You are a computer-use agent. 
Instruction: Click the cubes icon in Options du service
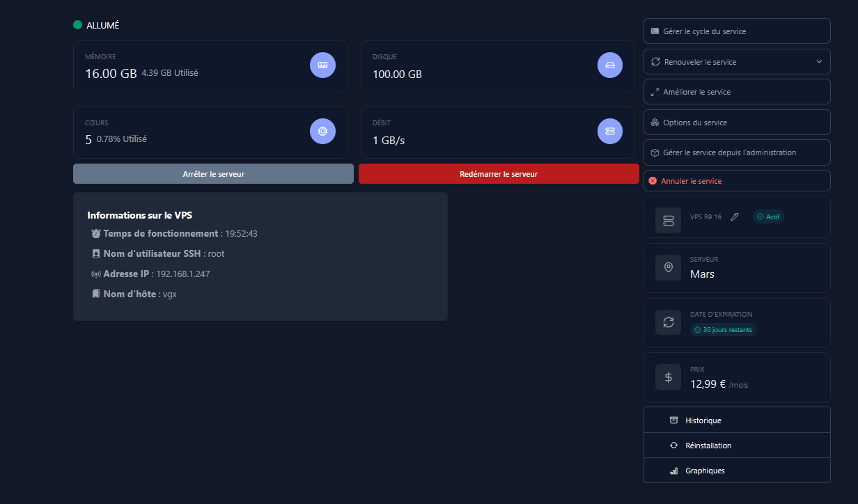point(655,123)
